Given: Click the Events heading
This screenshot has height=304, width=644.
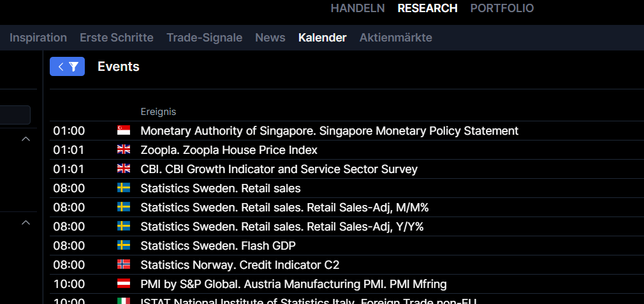Looking at the screenshot, I should [x=119, y=66].
